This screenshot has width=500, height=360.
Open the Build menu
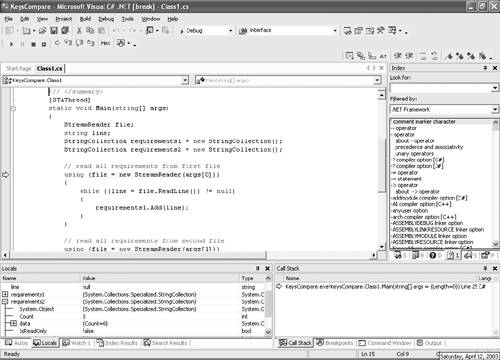pos(85,19)
